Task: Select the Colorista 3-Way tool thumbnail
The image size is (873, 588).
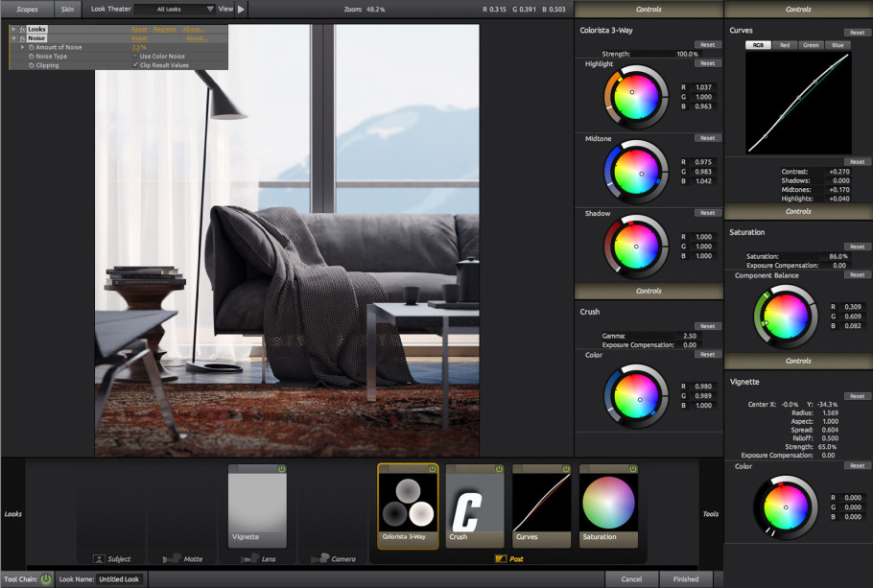Action: tap(408, 506)
